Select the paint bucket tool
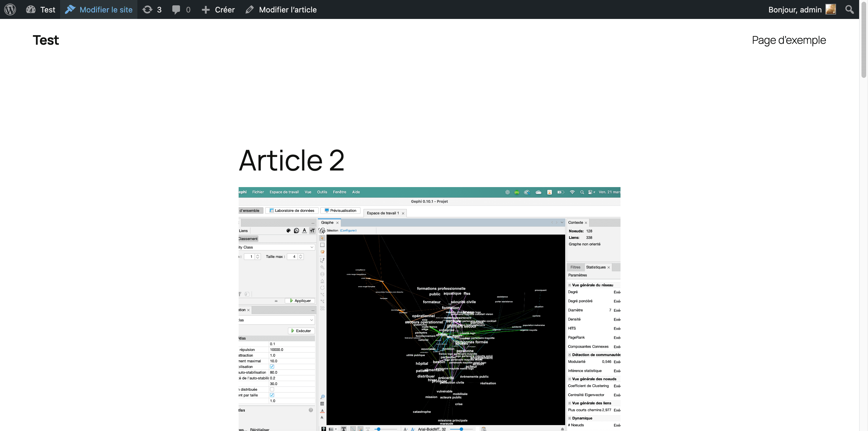The height and width of the screenshot is (431, 868). (x=322, y=281)
